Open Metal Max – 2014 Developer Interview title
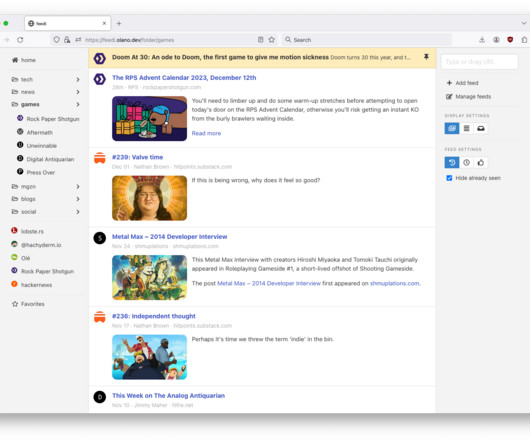Screen dimensions: 530x442 [x=169, y=237]
